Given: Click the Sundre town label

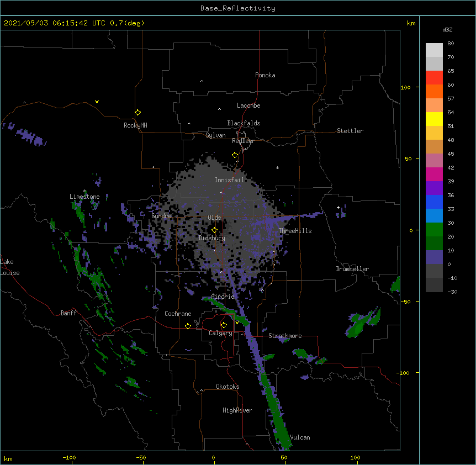Looking at the screenshot, I should [161, 216].
